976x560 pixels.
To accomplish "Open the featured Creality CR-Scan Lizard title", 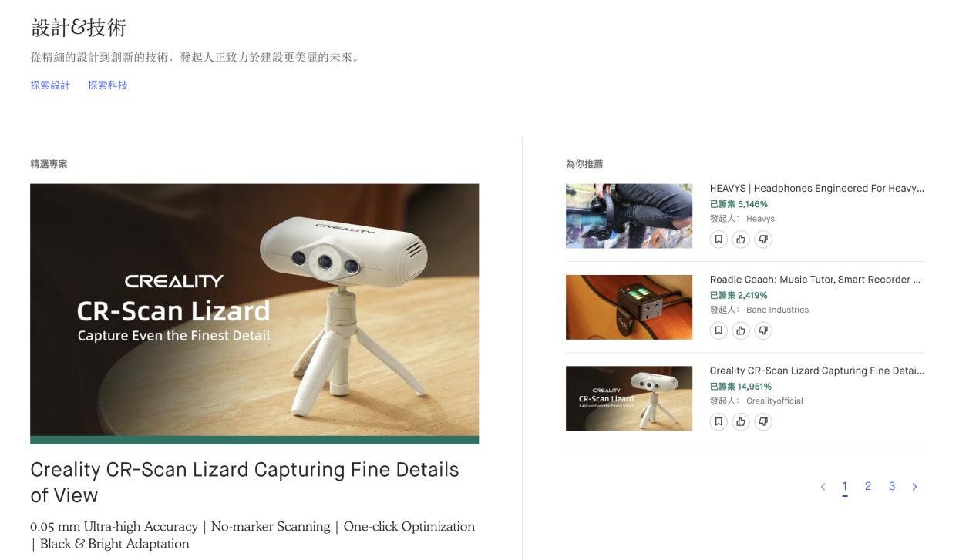I will click(244, 482).
